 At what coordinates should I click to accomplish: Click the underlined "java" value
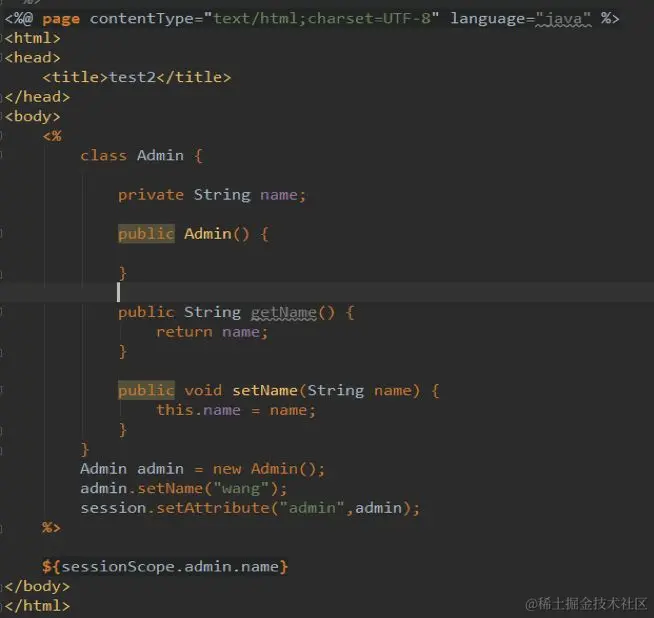tap(563, 19)
